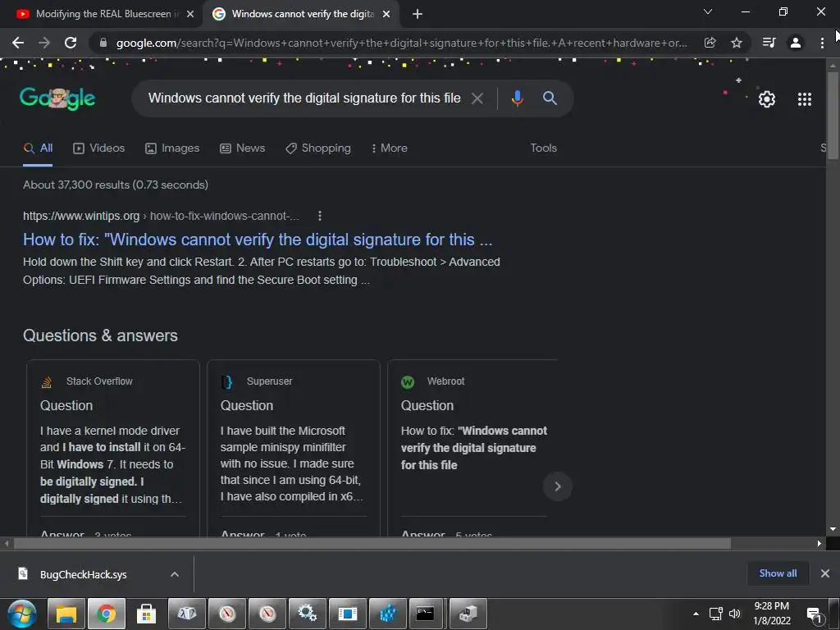Click the Google logo

[x=57, y=98]
